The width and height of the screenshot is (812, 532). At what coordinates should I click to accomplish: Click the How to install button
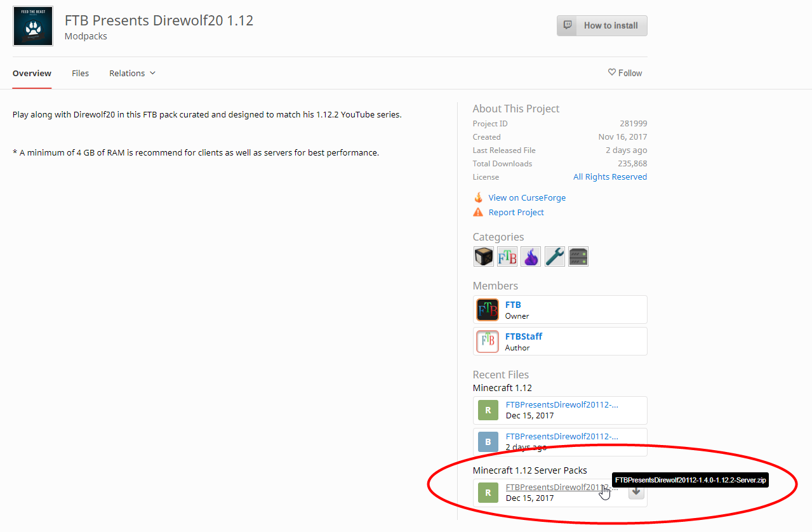click(601, 25)
